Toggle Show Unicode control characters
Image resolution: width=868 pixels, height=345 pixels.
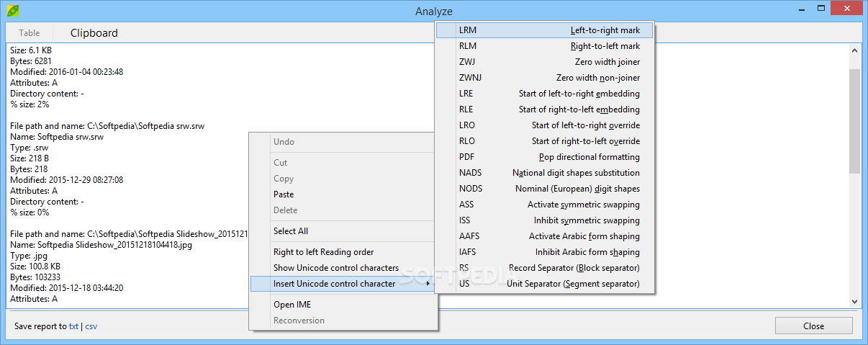pyautogui.click(x=343, y=268)
